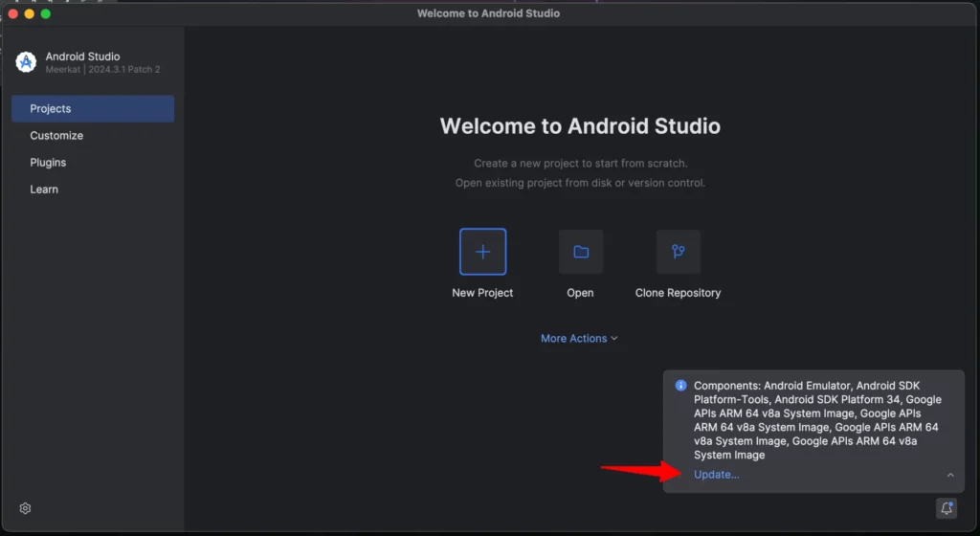Open the notifications bell icon
Image resolution: width=980 pixels, height=536 pixels.
pyautogui.click(x=947, y=508)
